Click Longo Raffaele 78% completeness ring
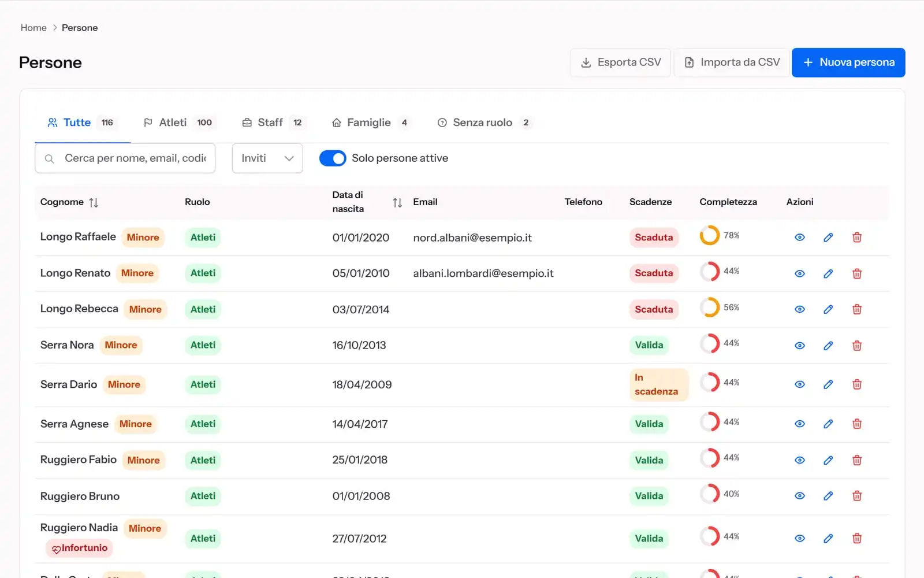 (710, 235)
